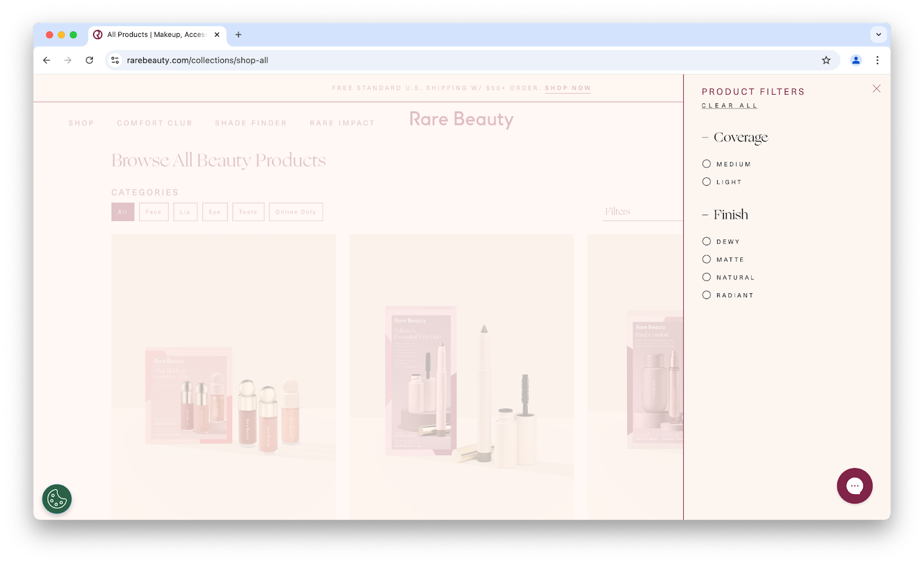Filter by Tools category
924x564 pixels.
(x=248, y=212)
